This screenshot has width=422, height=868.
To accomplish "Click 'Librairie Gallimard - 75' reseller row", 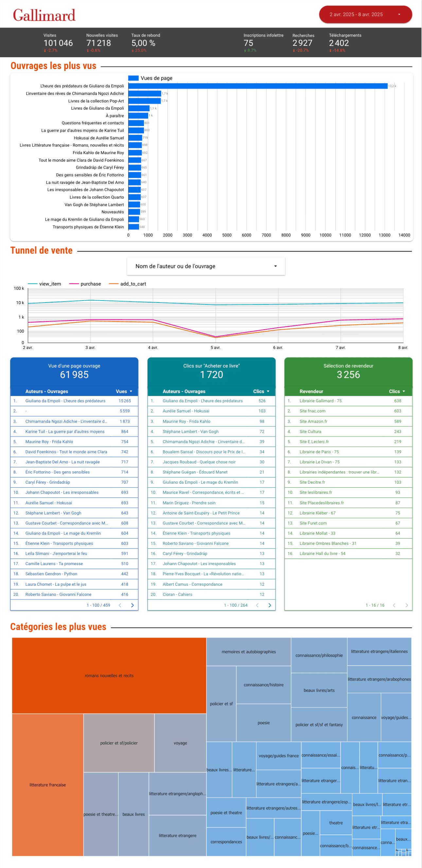I will pyautogui.click(x=348, y=401).
